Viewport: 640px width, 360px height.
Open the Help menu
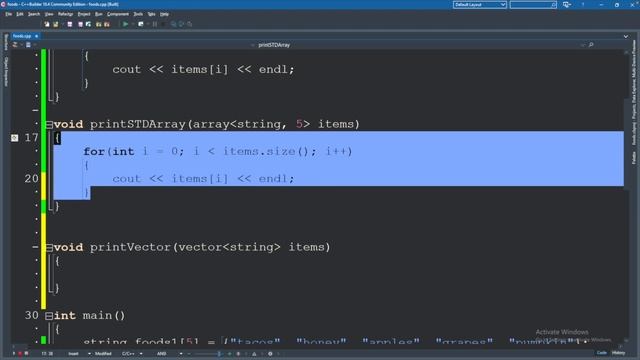point(164,14)
